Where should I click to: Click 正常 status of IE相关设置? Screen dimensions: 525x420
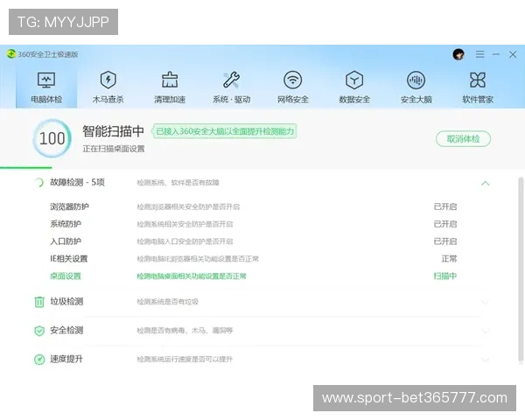click(x=450, y=259)
